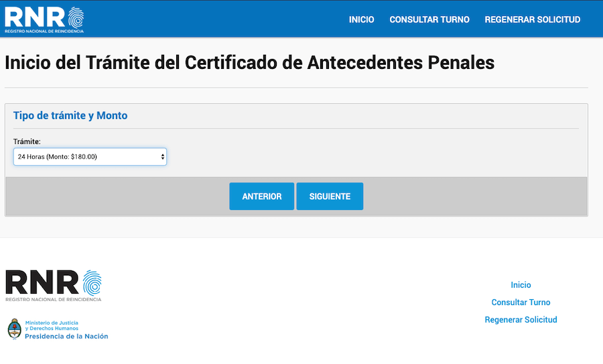Click 'Presidencia de la Nación' text
The image size is (603, 364).
coord(66,337)
